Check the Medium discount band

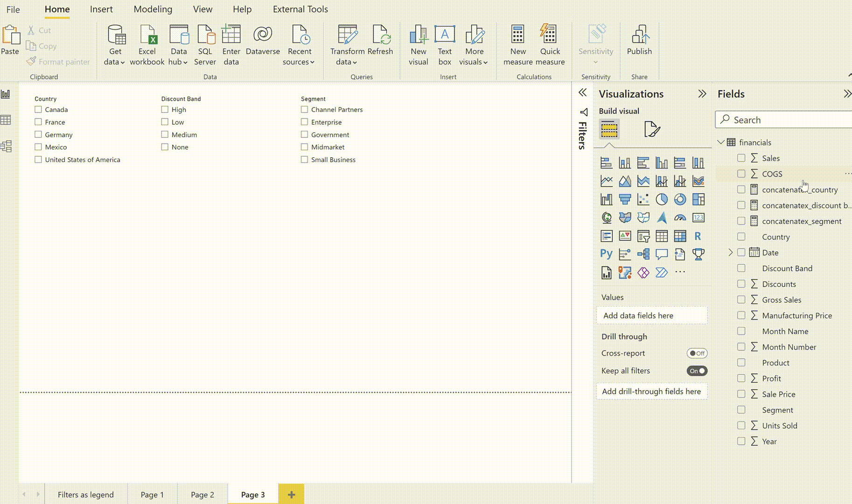[165, 134]
